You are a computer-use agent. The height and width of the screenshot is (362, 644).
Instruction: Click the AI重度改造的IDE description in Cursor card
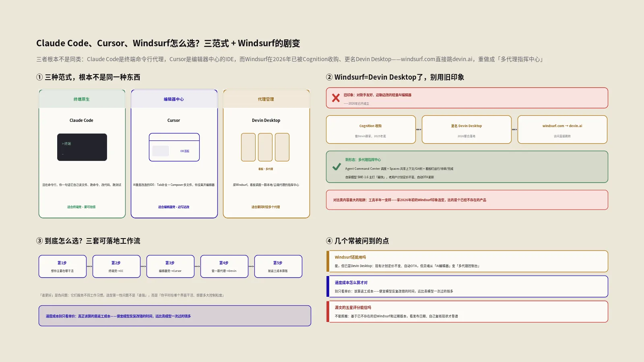[174, 185]
